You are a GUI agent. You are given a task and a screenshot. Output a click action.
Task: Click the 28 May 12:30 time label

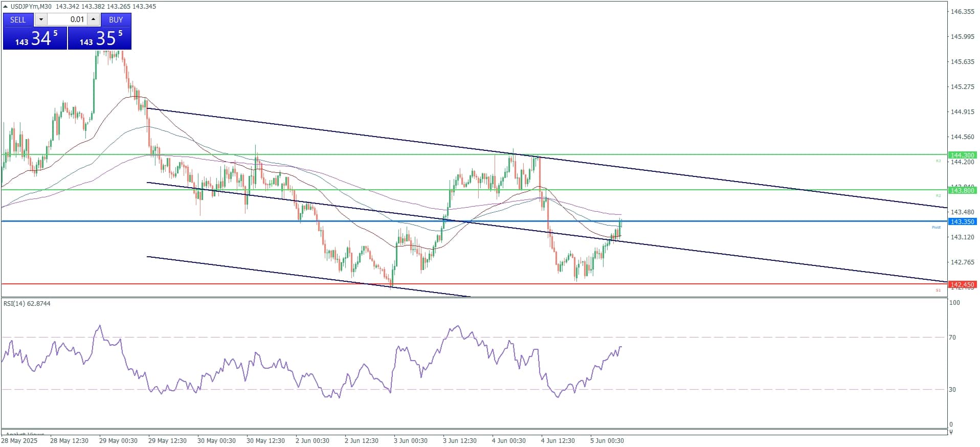click(x=69, y=440)
